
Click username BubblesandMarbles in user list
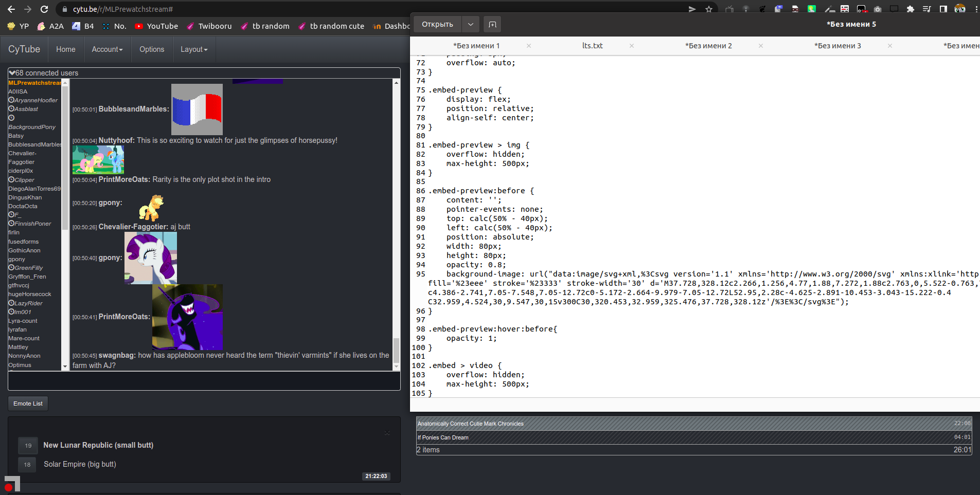(x=35, y=144)
